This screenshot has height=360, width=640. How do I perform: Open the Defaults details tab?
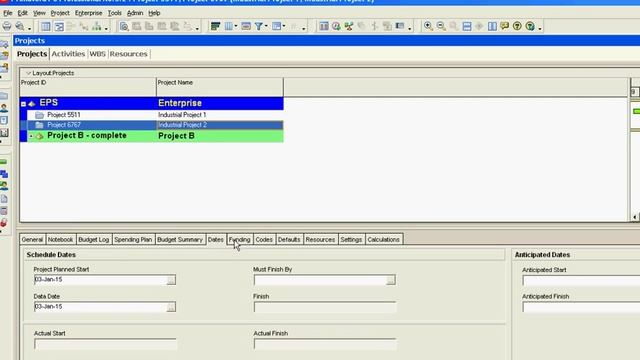click(289, 240)
